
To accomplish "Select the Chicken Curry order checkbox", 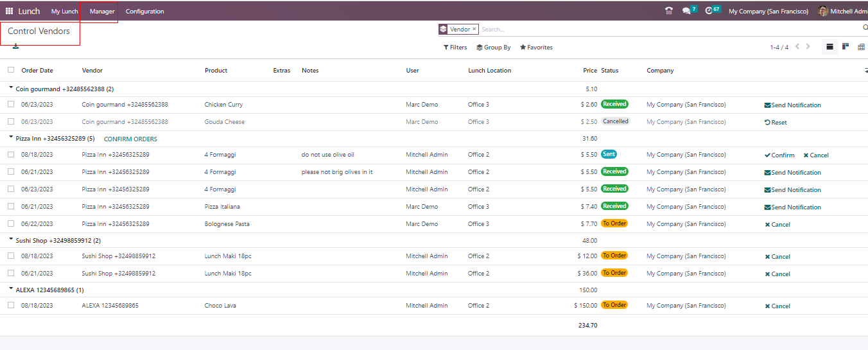I will pyautogui.click(x=11, y=104).
